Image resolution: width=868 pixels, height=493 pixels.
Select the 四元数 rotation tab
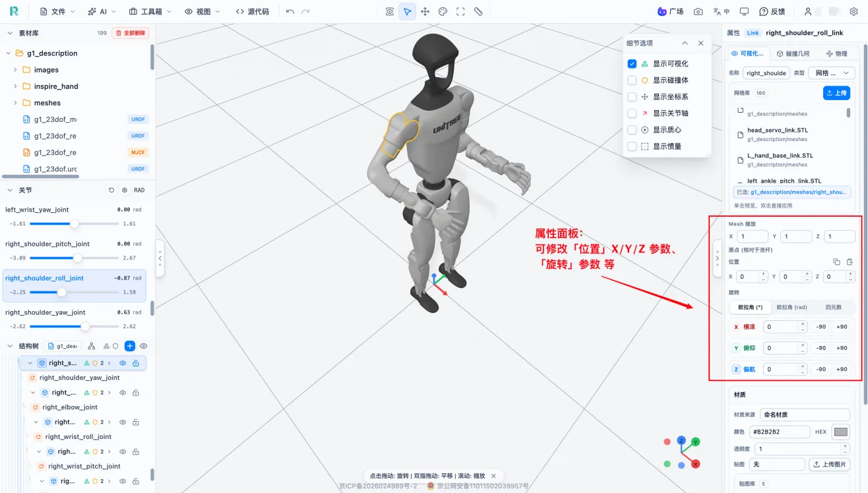pyautogui.click(x=834, y=307)
